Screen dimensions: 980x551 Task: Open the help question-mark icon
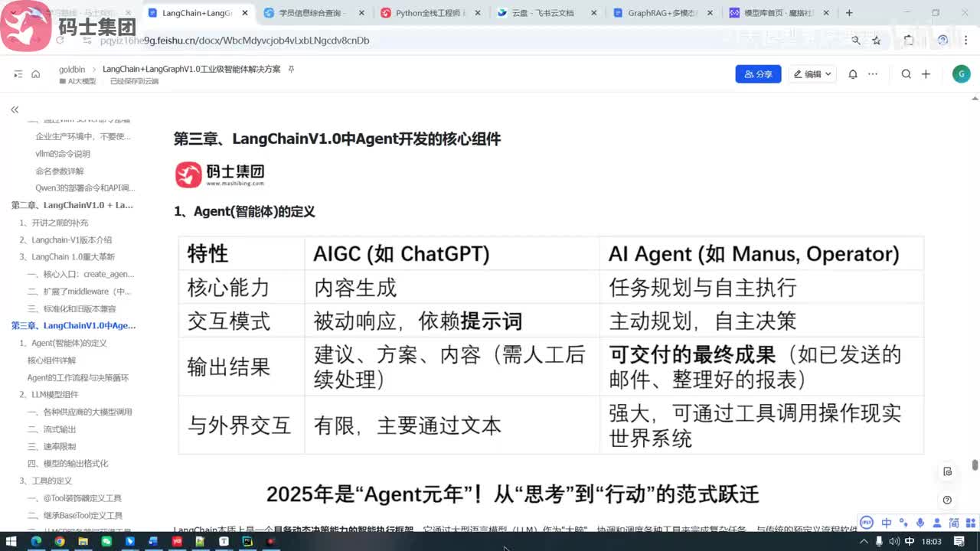[x=948, y=500]
